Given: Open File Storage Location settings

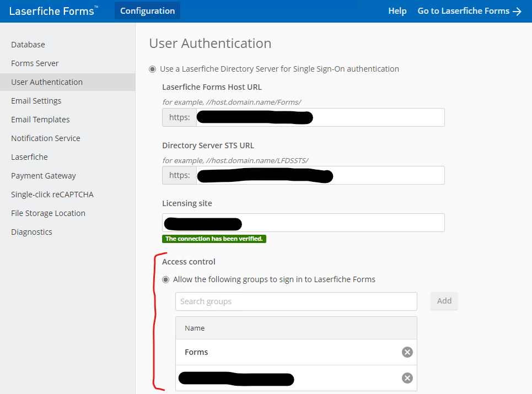Looking at the screenshot, I should pyautogui.click(x=48, y=213).
